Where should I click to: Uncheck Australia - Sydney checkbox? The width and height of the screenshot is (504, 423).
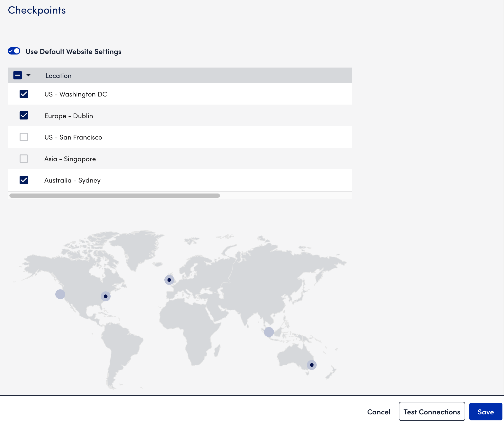coord(24,180)
